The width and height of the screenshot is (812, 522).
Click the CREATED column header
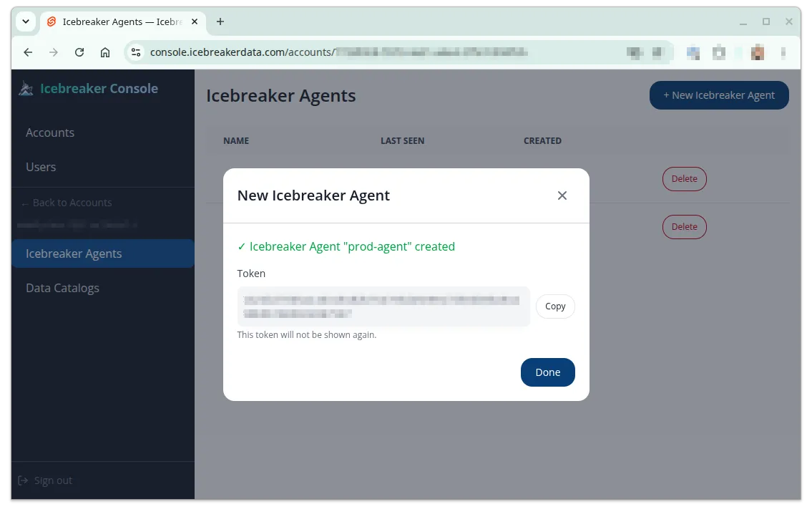click(x=542, y=141)
